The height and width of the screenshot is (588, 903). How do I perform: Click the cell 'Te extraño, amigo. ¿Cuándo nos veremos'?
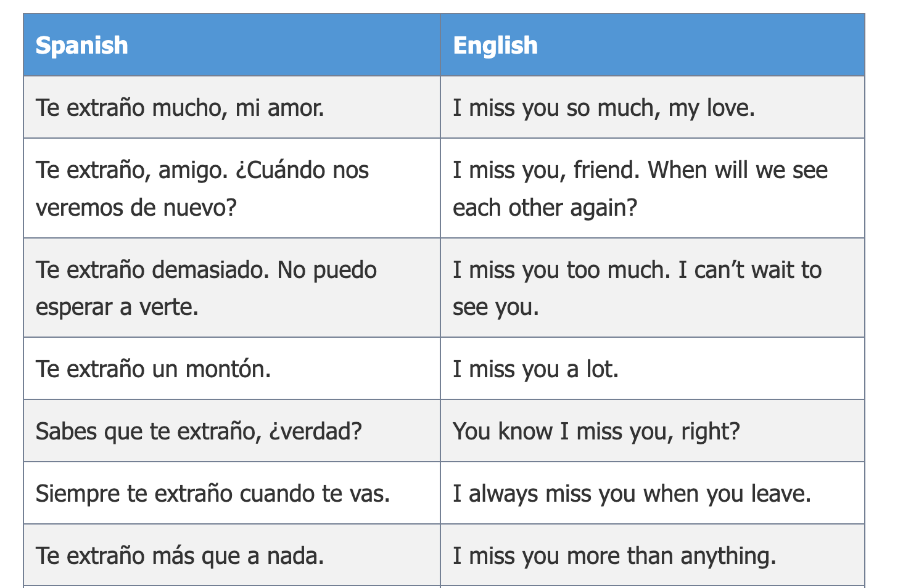tap(232, 188)
